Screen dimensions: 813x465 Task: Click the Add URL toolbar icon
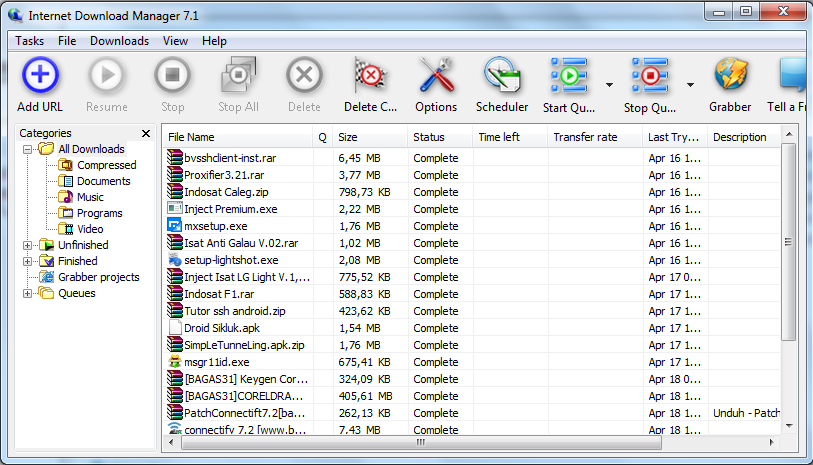40,76
